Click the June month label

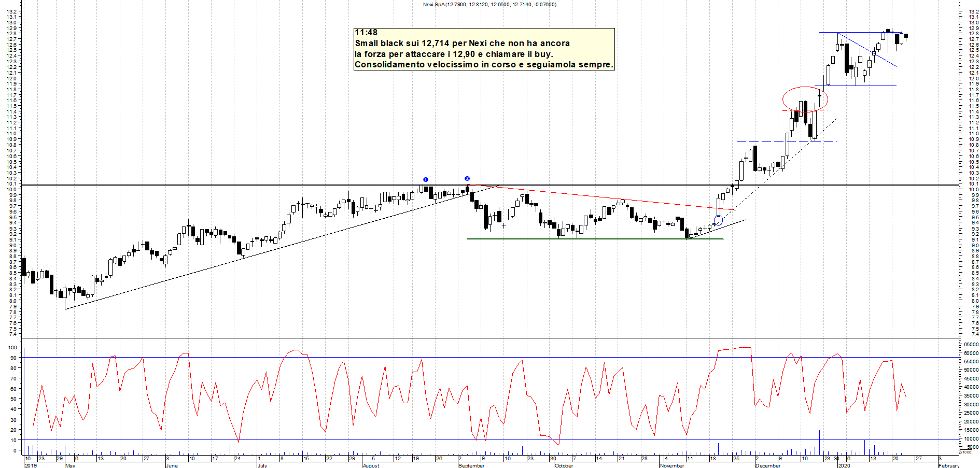pos(172,465)
